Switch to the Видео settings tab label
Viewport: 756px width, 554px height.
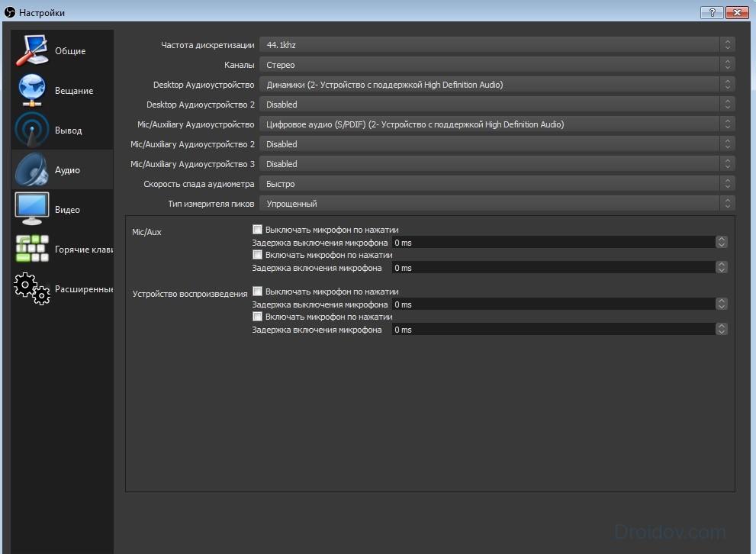[67, 210]
